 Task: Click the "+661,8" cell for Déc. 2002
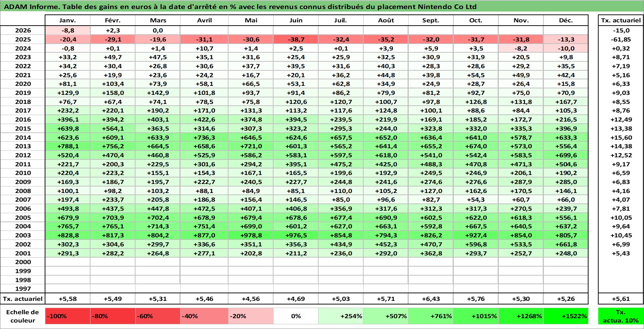(x=566, y=244)
